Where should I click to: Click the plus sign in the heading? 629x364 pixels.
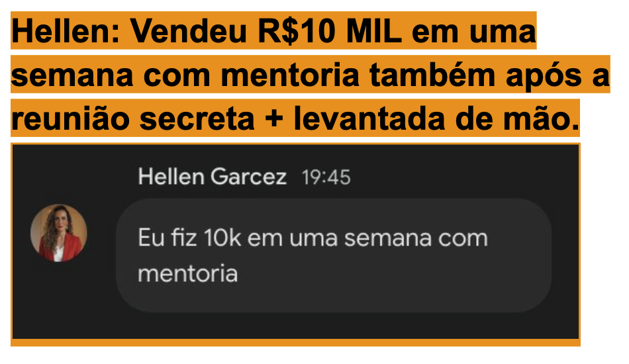[x=274, y=120]
